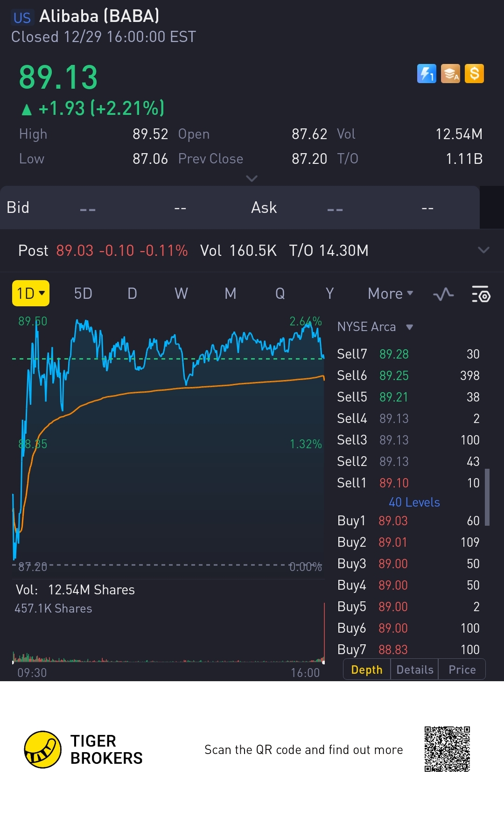Switch to the W weekly chart tab
This screenshot has height=818, width=504.
tap(181, 294)
